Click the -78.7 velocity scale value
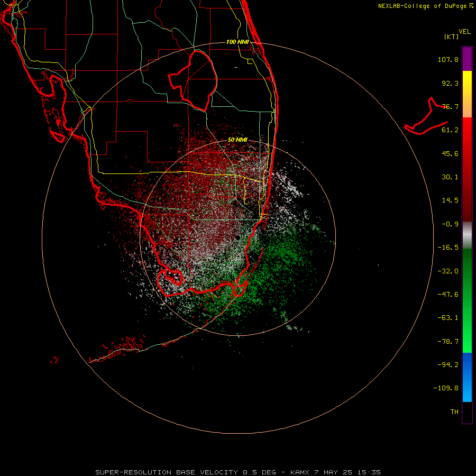This screenshot has height=476, width=476. tap(448, 342)
